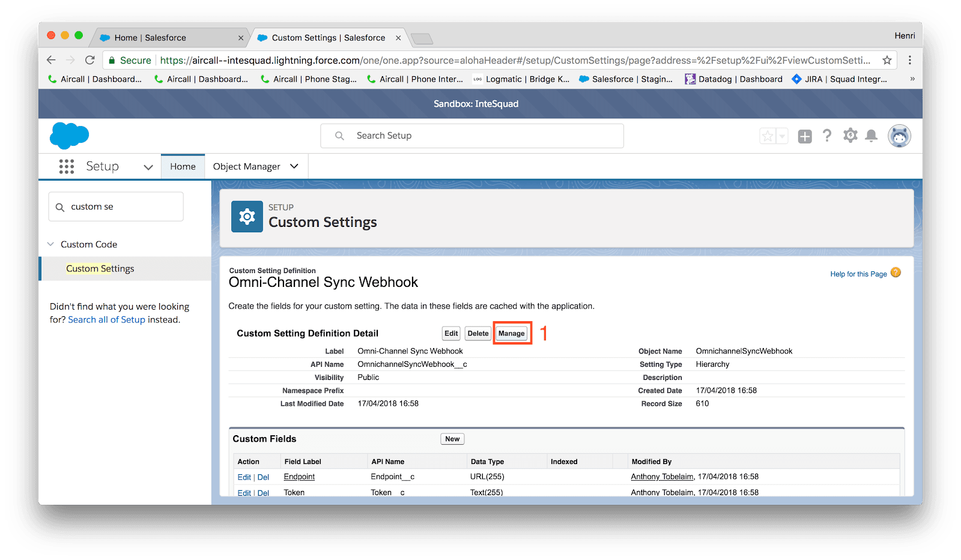Open global actions plus icon

[805, 136]
